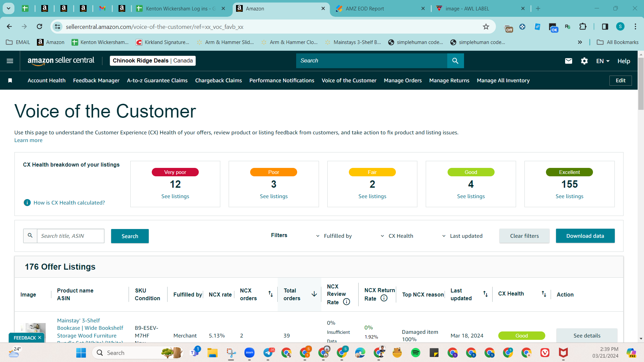Go to Manage Orders
Viewport: 644px width, 362px height.
coord(403,81)
